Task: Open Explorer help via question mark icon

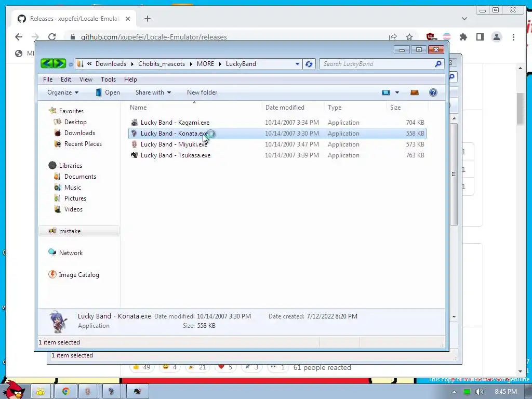Action: click(433, 92)
